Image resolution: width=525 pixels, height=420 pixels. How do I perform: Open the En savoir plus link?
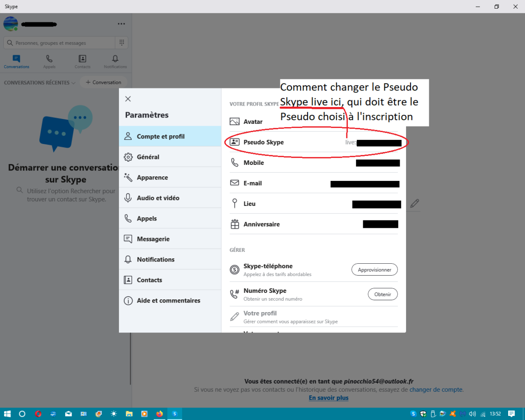328,398
